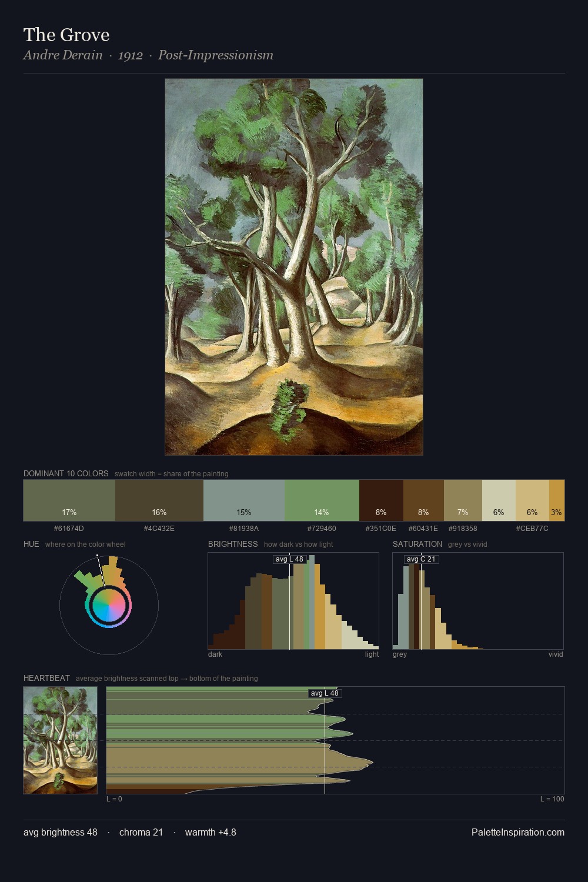The width and height of the screenshot is (588, 882).
Task: Choose the sand 6% swatch above #CEB77C
Action: coord(532,500)
